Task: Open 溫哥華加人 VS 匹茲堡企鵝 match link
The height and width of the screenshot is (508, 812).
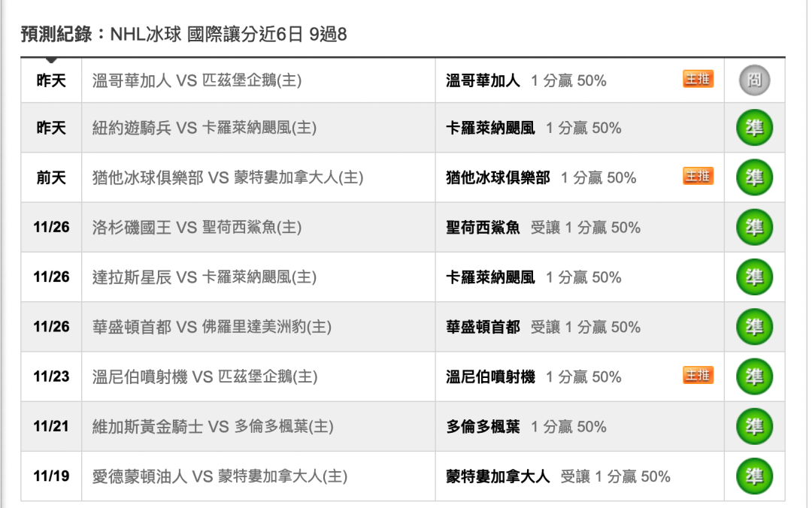Action: coord(197,80)
